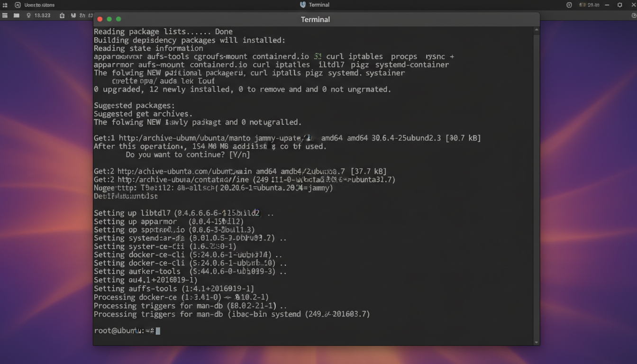Click the "Get:1" download line
Screen dimensions: 637x364
(x=287, y=138)
